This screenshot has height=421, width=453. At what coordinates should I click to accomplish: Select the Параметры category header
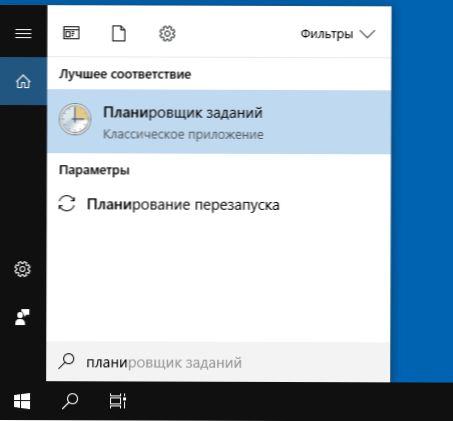[94, 170]
